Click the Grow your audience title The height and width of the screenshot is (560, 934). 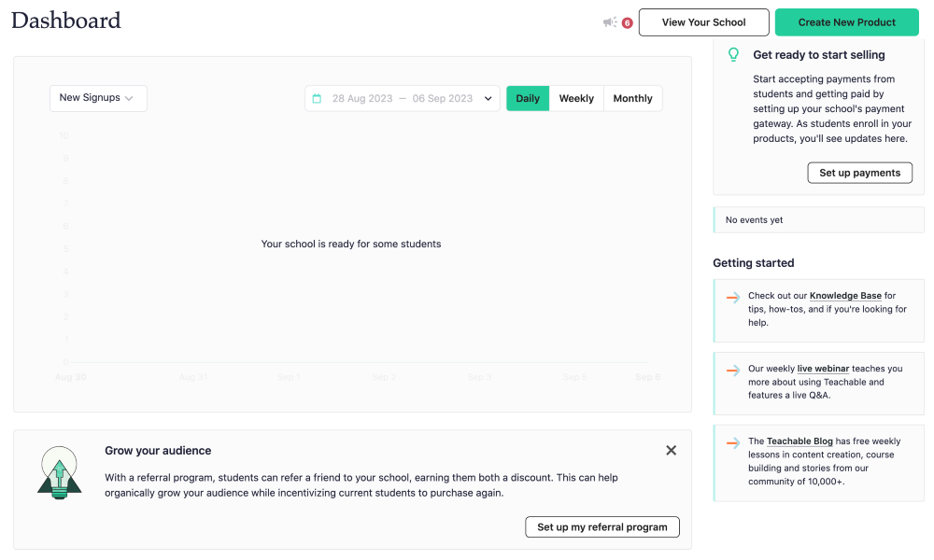pyautogui.click(x=158, y=451)
